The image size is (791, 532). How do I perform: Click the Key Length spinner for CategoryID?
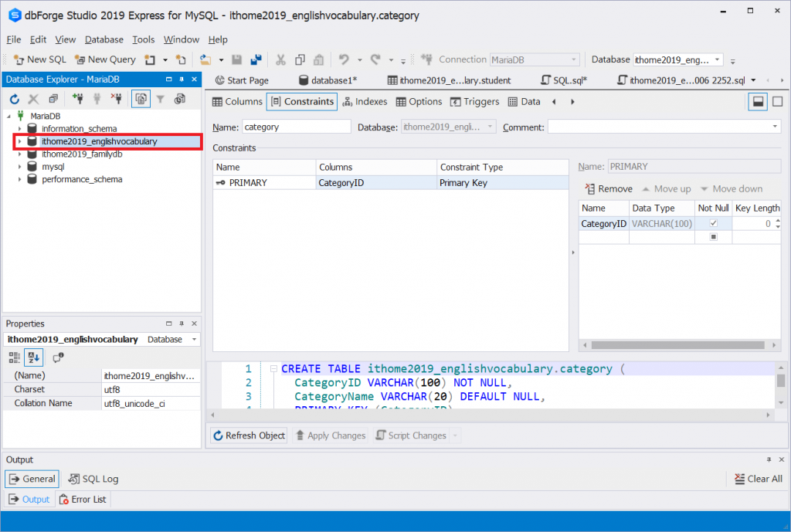(778, 223)
